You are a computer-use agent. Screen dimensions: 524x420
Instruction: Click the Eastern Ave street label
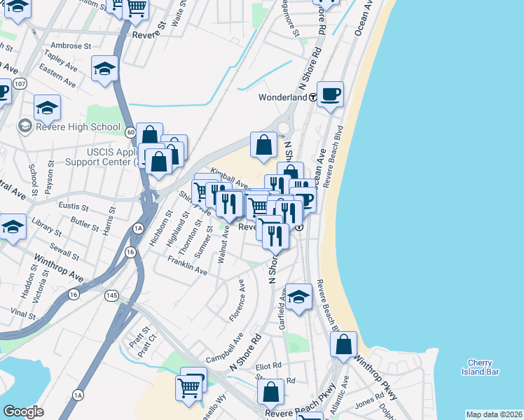click(x=57, y=76)
